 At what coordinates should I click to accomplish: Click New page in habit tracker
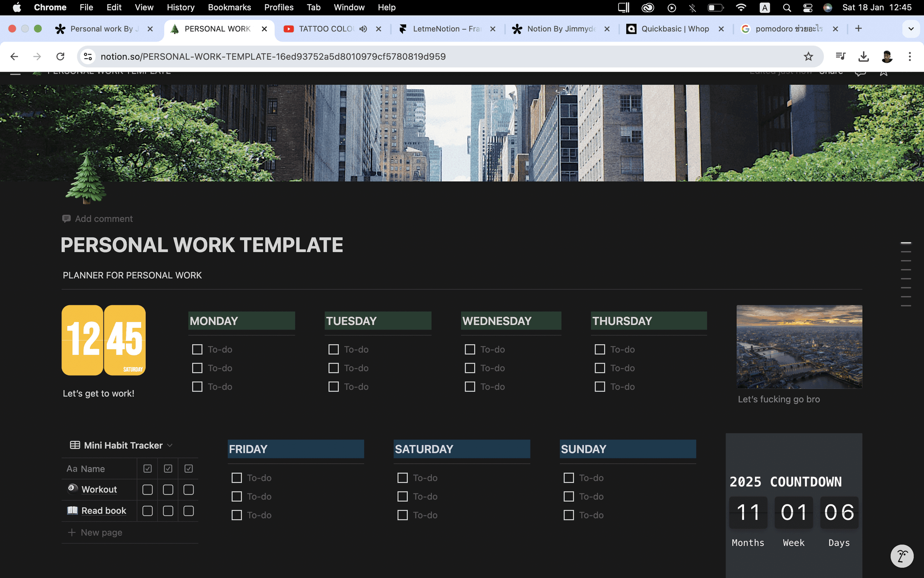click(x=101, y=532)
